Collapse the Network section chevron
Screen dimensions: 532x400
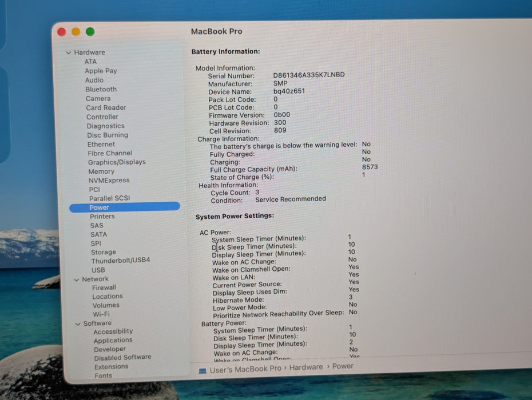pos(77,279)
